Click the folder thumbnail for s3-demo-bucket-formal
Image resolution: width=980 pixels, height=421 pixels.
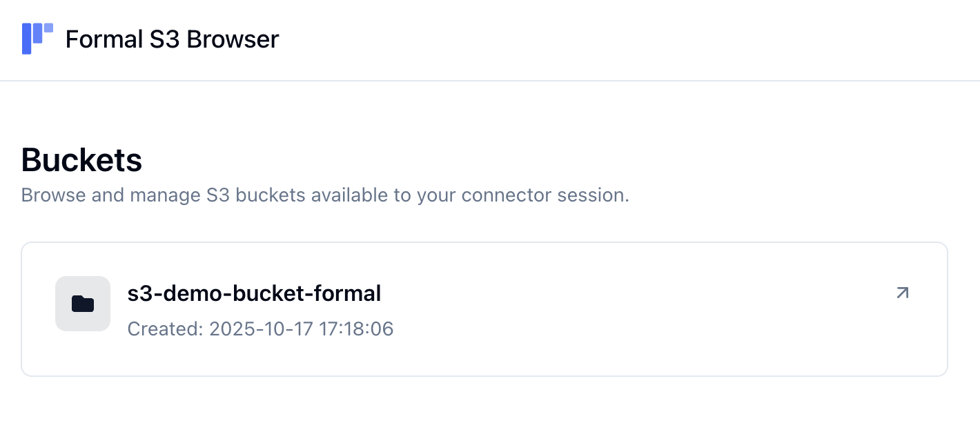[x=83, y=304]
